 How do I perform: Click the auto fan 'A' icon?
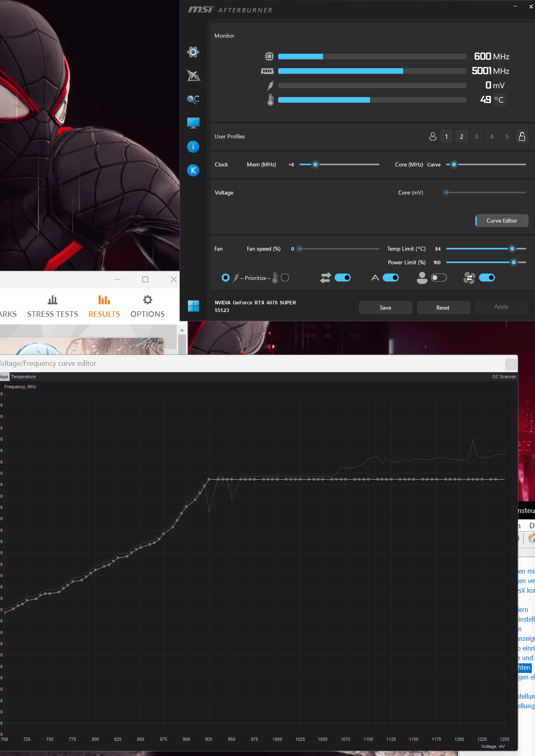(375, 278)
